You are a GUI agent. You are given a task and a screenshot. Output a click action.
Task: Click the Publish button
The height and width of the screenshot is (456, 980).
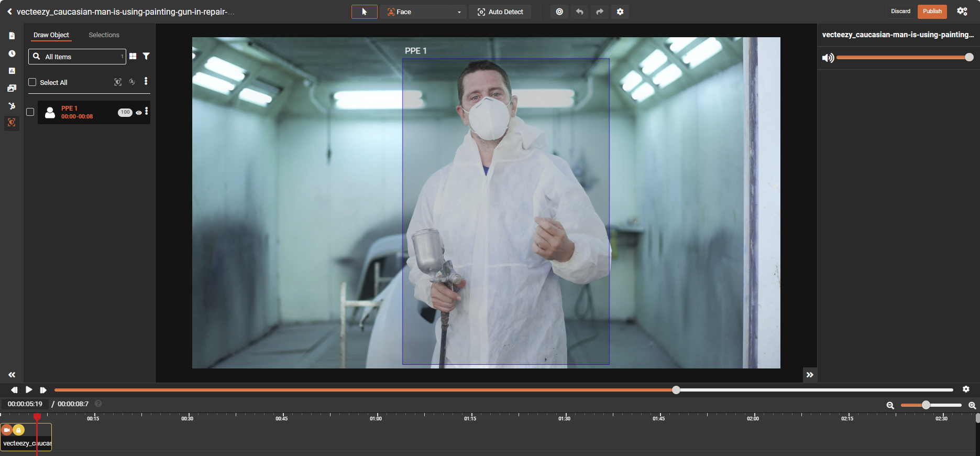tap(932, 12)
